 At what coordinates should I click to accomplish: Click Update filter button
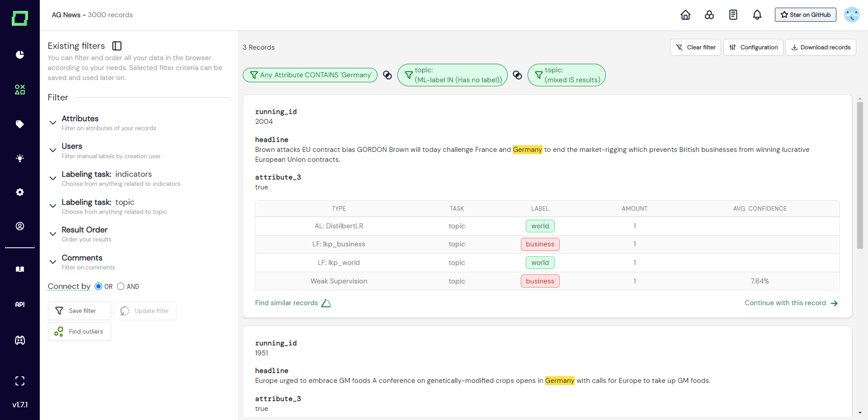145,311
